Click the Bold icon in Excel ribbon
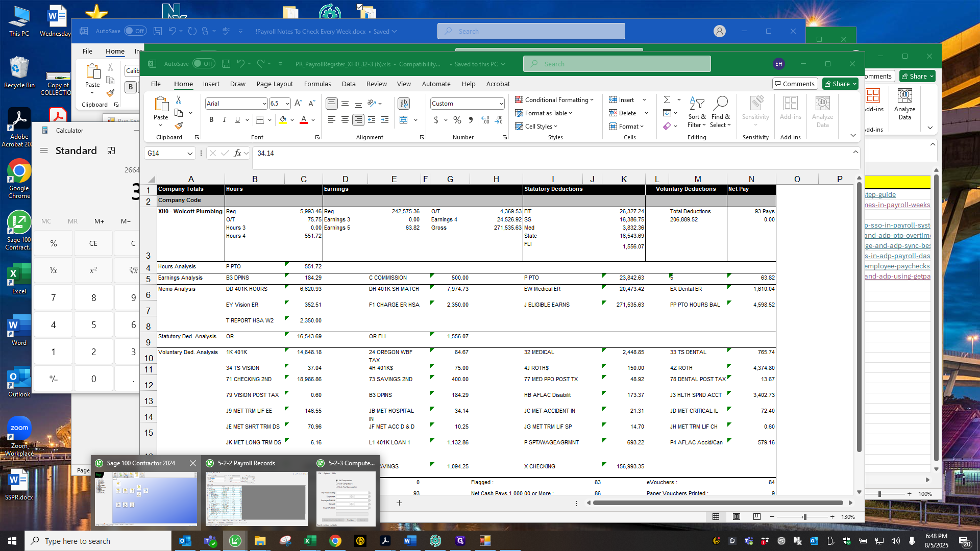Image resolution: width=980 pixels, height=551 pixels. [x=211, y=120]
